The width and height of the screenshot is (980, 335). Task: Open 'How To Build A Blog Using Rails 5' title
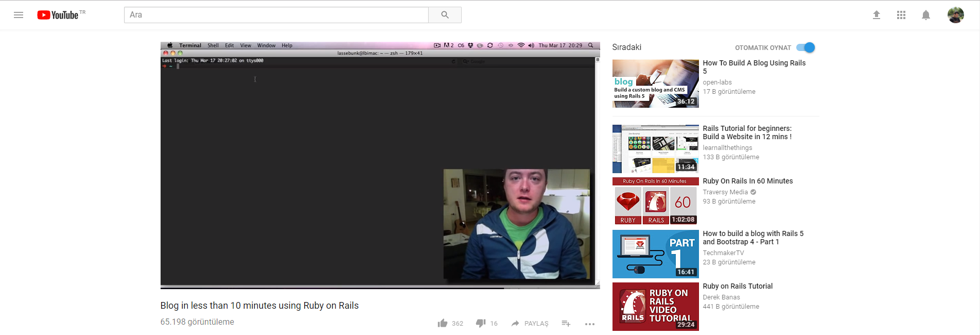754,67
